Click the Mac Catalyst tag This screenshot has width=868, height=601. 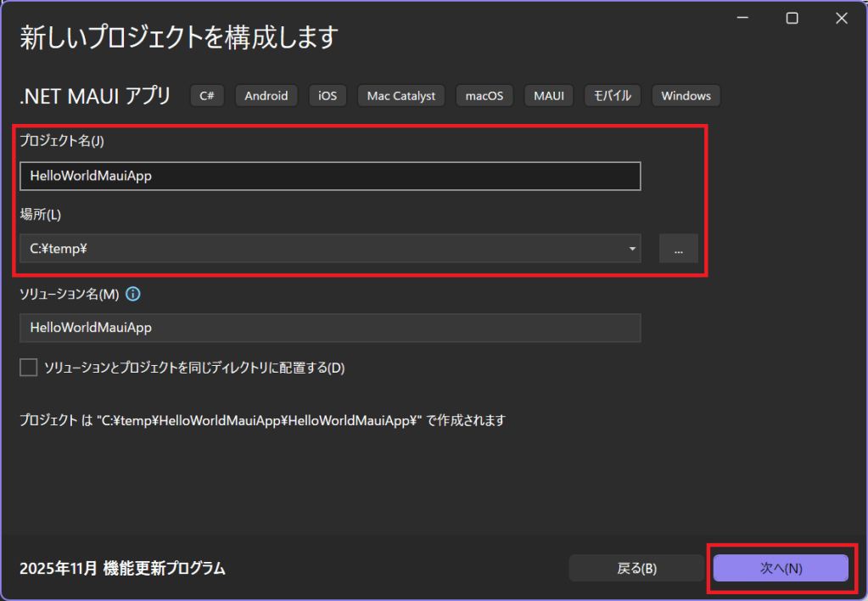(401, 96)
